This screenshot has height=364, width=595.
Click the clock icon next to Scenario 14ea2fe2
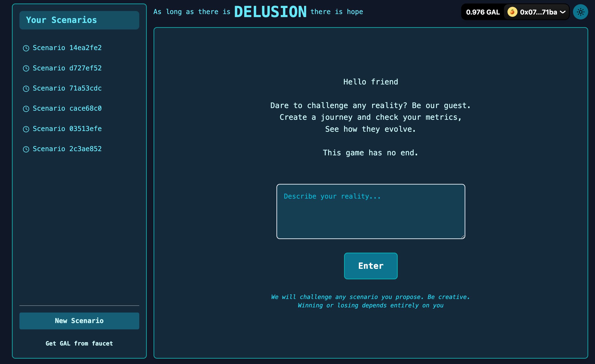coord(26,48)
